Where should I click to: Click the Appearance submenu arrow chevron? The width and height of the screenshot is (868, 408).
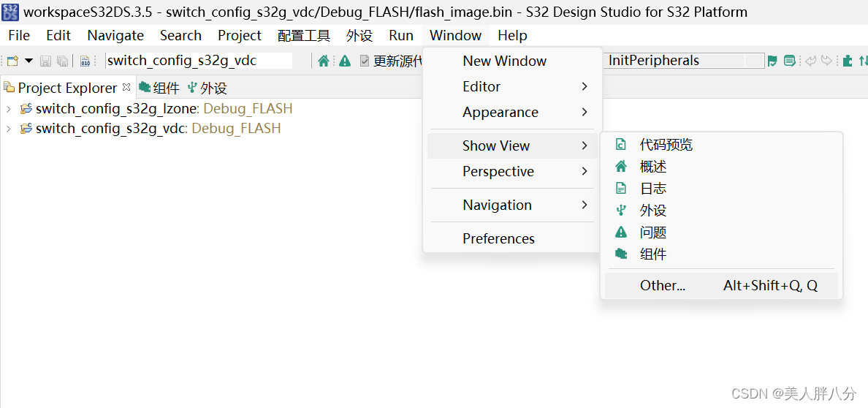click(x=584, y=112)
